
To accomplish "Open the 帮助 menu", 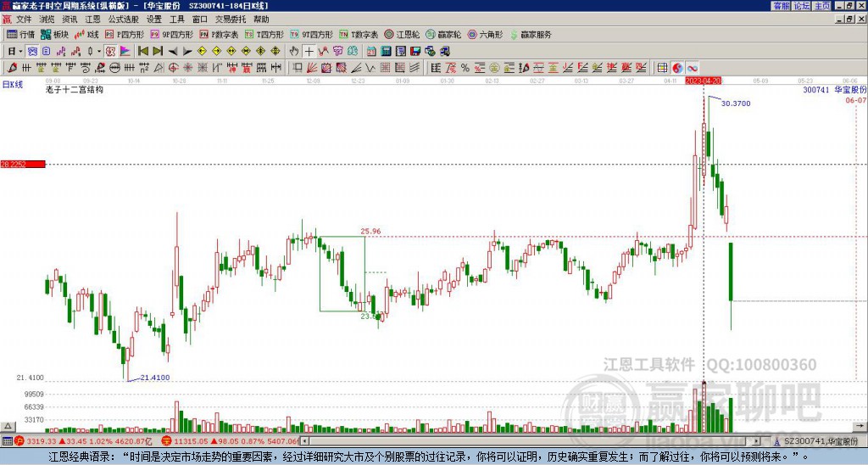I will (261, 20).
